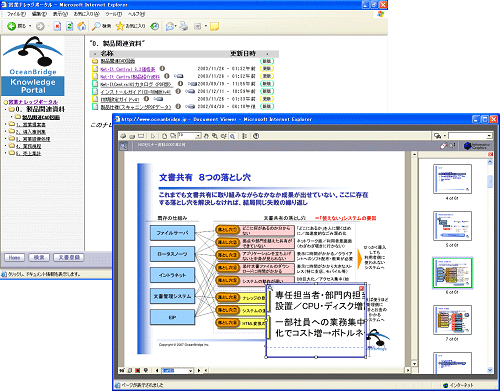Click the single page icon in viewer toolbar
This screenshot has width=502, height=392.
[x=164, y=136]
